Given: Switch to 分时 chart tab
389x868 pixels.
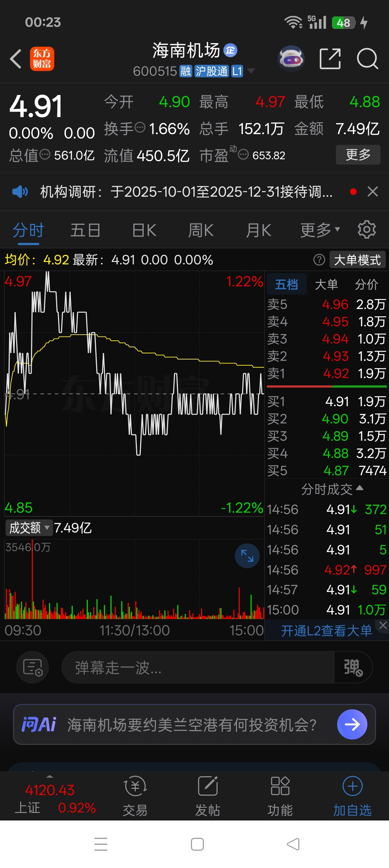Looking at the screenshot, I should (x=28, y=230).
